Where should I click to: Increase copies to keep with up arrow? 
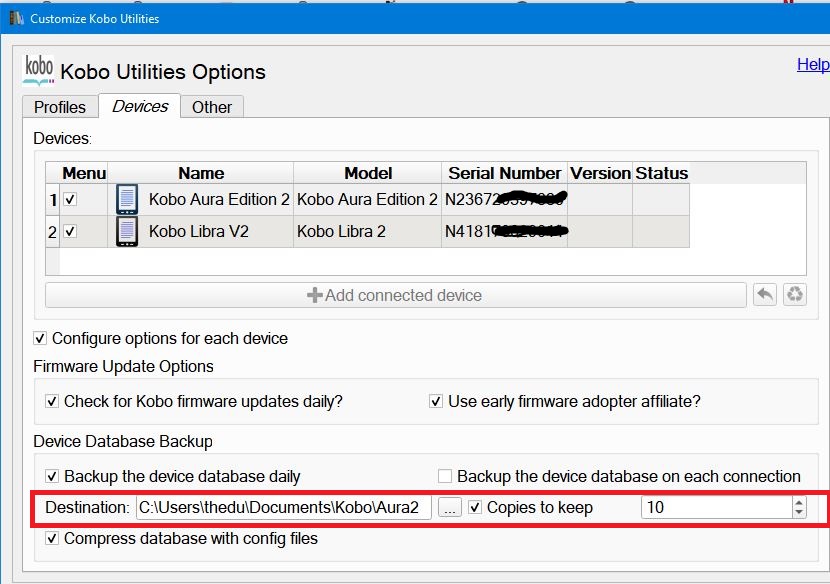799,502
